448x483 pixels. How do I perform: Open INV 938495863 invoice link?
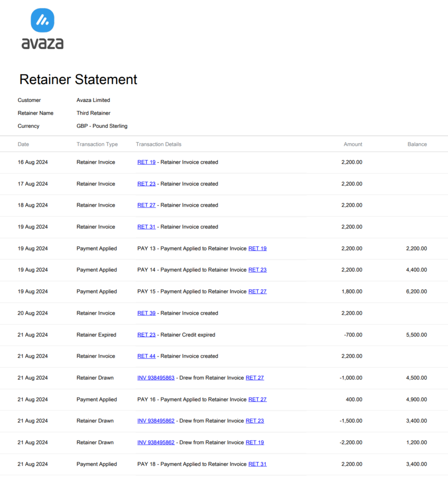(x=156, y=378)
